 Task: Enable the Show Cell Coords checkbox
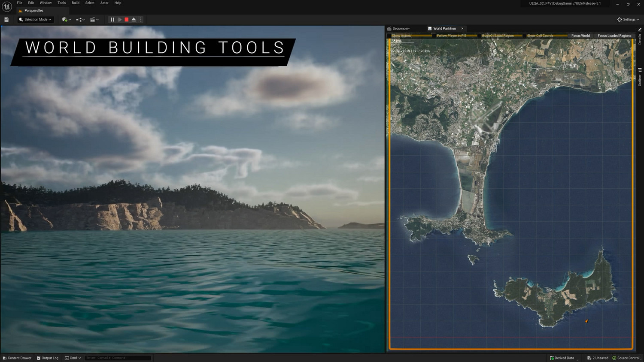pyautogui.click(x=524, y=36)
